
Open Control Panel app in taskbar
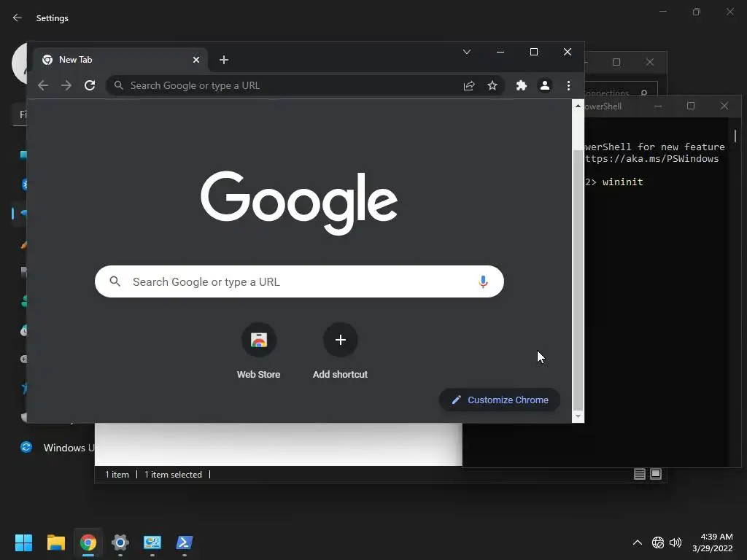point(152,542)
